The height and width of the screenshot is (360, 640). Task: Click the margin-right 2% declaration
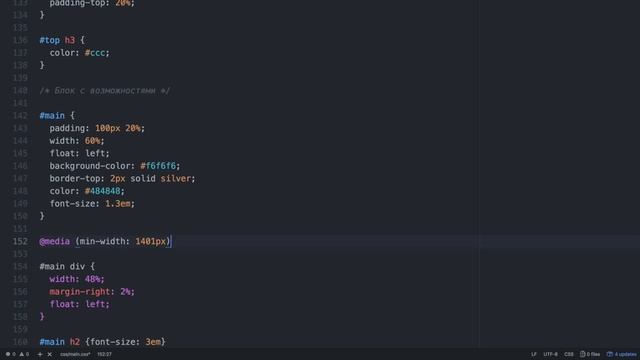92,291
